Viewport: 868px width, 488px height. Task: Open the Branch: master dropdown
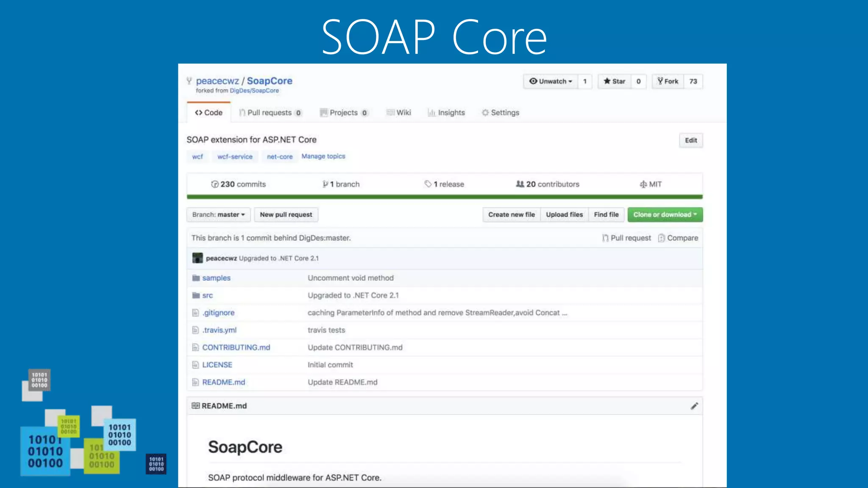click(218, 215)
